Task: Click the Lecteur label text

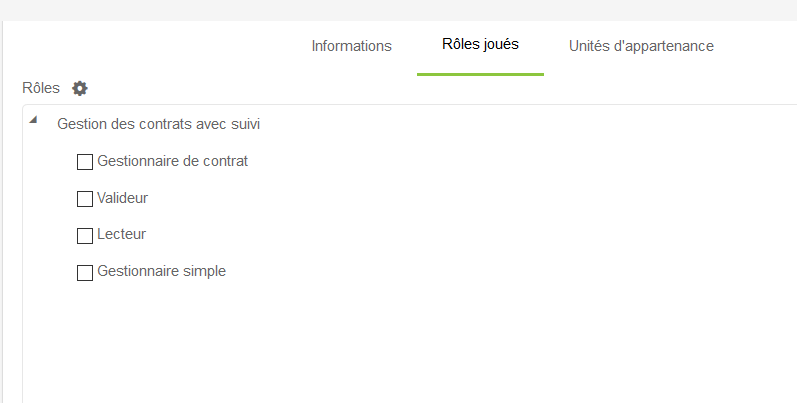Action: coord(121,235)
